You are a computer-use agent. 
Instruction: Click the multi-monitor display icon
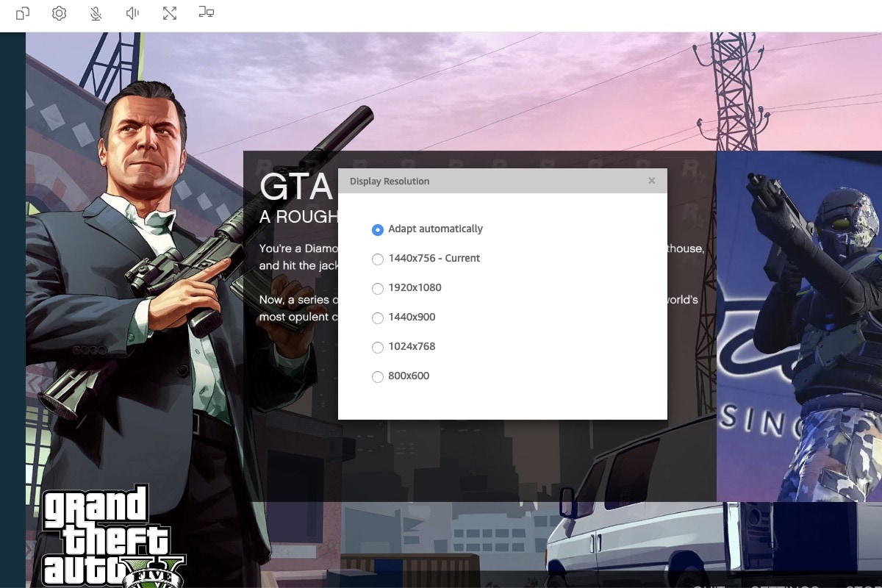207,12
